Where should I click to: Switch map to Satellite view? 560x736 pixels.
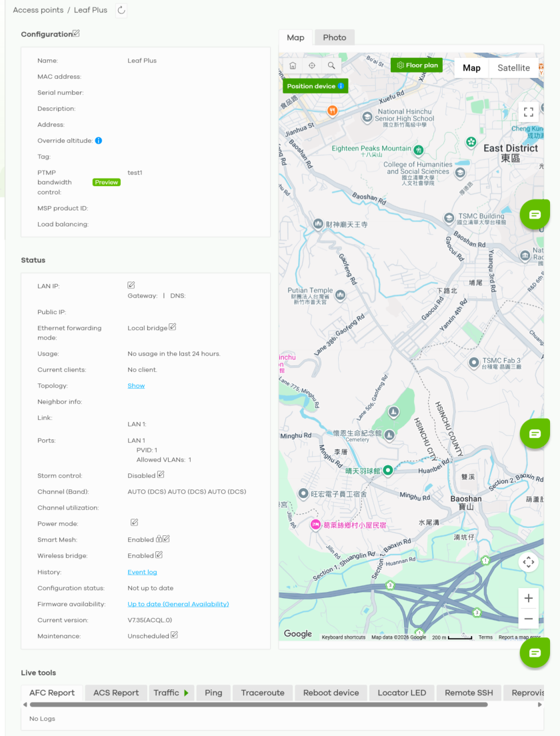(x=513, y=68)
